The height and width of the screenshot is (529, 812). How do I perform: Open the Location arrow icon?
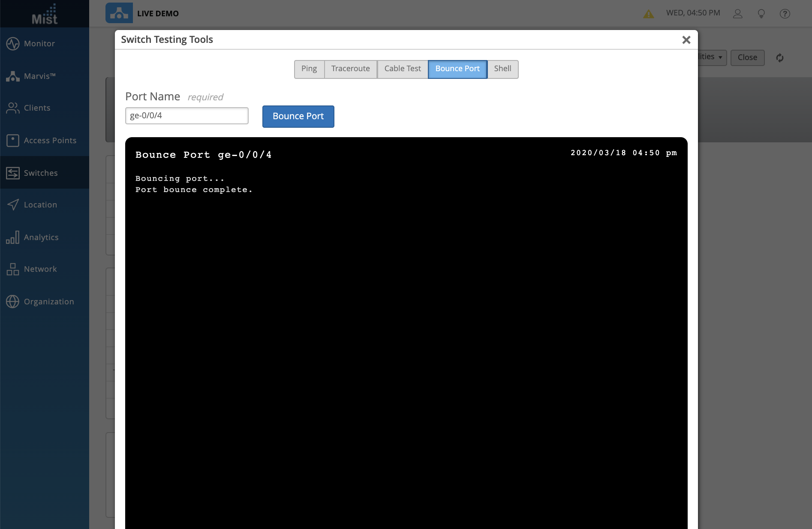13,205
